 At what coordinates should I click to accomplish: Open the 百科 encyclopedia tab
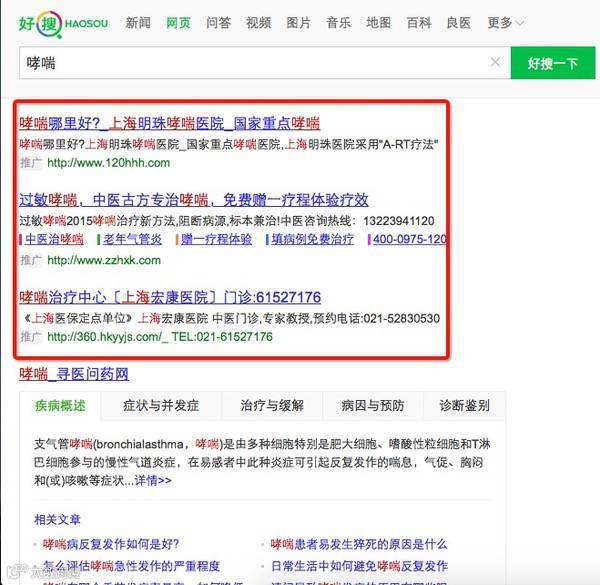click(x=419, y=23)
